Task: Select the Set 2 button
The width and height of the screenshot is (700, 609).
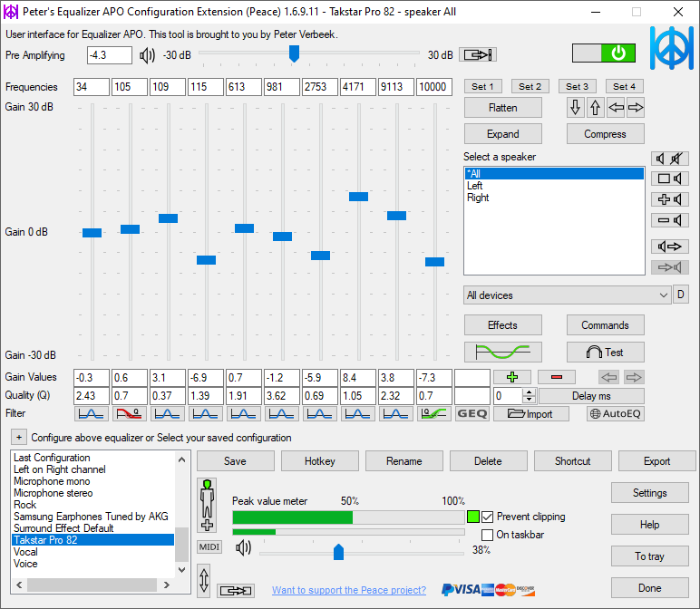Action: pos(530,87)
